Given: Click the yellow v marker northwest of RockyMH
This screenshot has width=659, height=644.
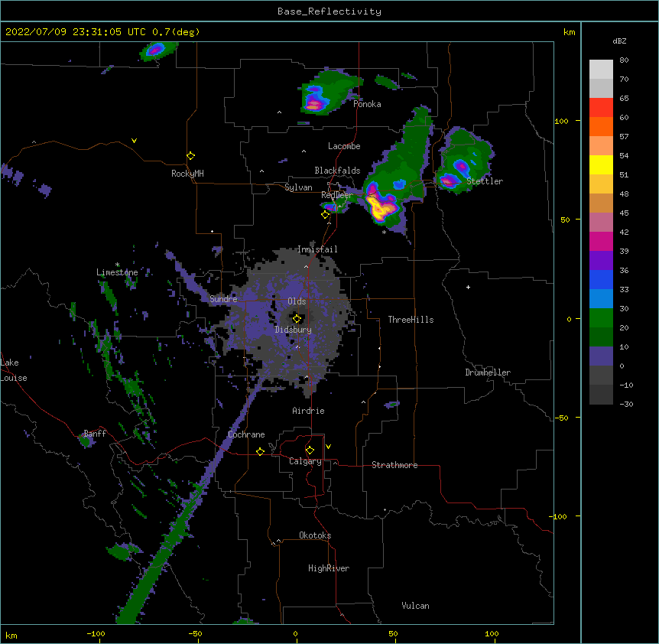Looking at the screenshot, I should click(x=134, y=141).
